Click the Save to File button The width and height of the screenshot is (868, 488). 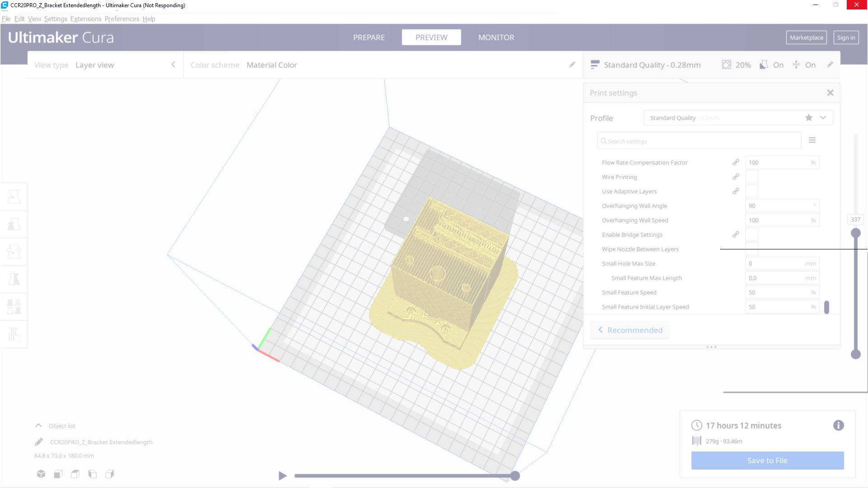pyautogui.click(x=767, y=460)
